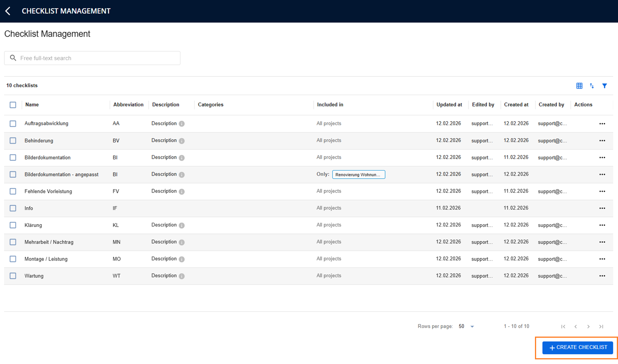
Task: Click the back arrow in header
Action: 8,11
